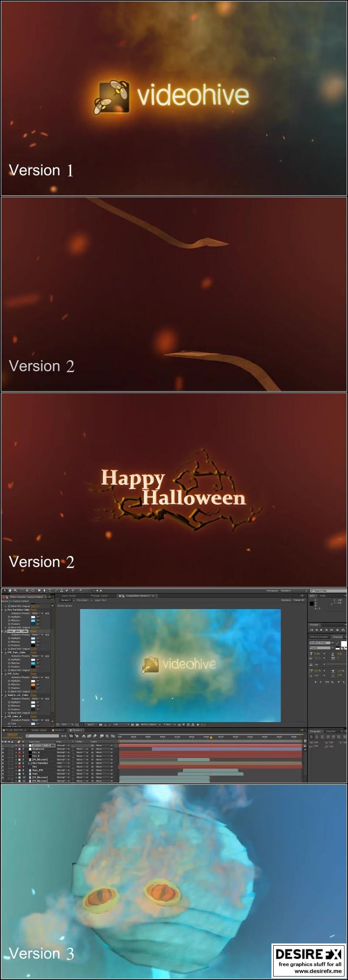Toggle fx for EYE_Color effect

(5, 674)
